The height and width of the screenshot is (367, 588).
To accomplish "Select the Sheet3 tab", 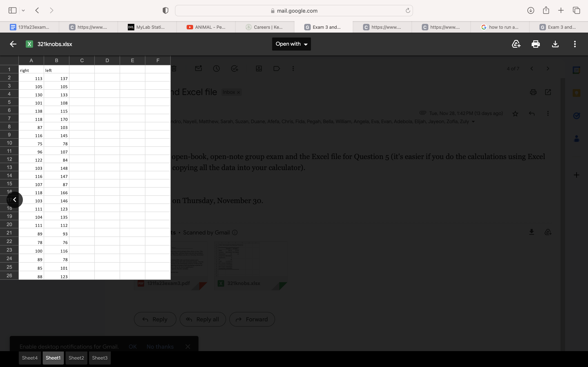I will point(100,358).
